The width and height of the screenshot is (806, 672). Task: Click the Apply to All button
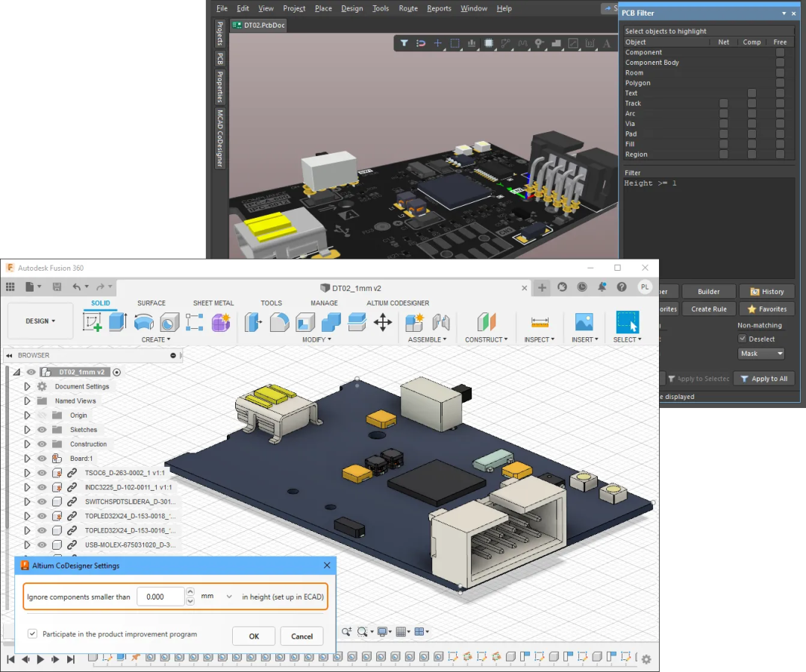pos(763,379)
